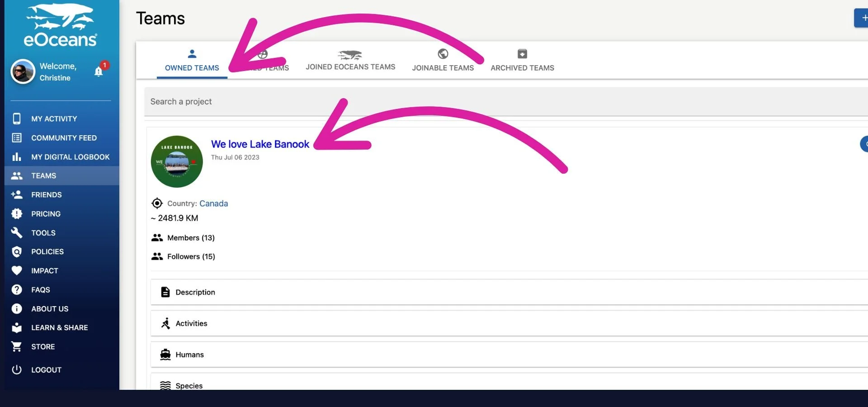Click the location target icon by Country
Screen dimensions: 868x407
pyautogui.click(x=157, y=203)
